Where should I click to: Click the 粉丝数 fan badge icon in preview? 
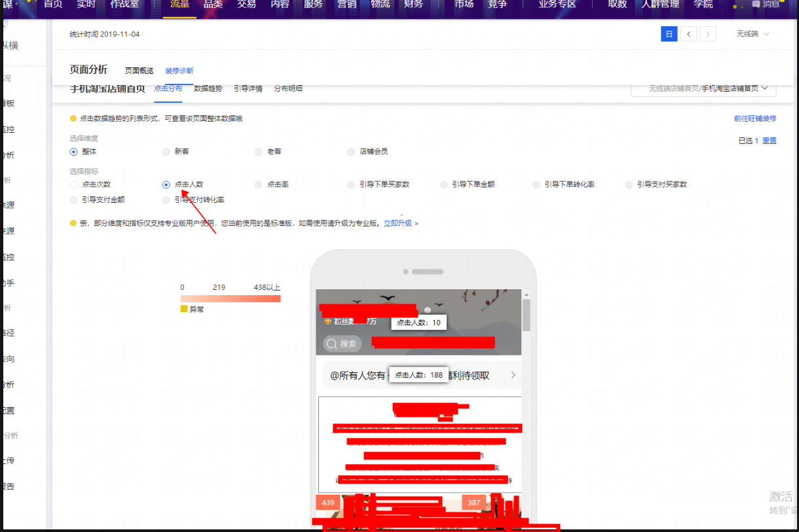pos(327,321)
